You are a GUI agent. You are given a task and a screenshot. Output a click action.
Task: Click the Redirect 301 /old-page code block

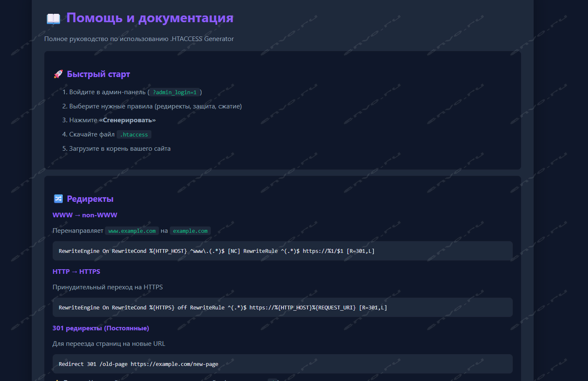coord(282,364)
